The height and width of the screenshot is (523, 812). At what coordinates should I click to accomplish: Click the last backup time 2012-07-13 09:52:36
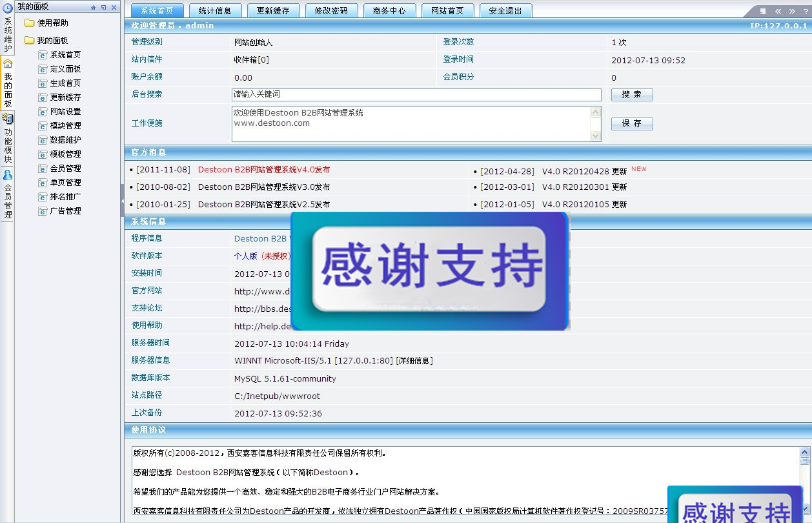tap(278, 414)
